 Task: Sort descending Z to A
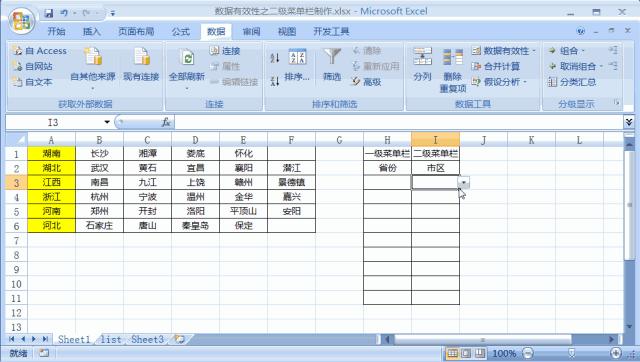(x=275, y=81)
